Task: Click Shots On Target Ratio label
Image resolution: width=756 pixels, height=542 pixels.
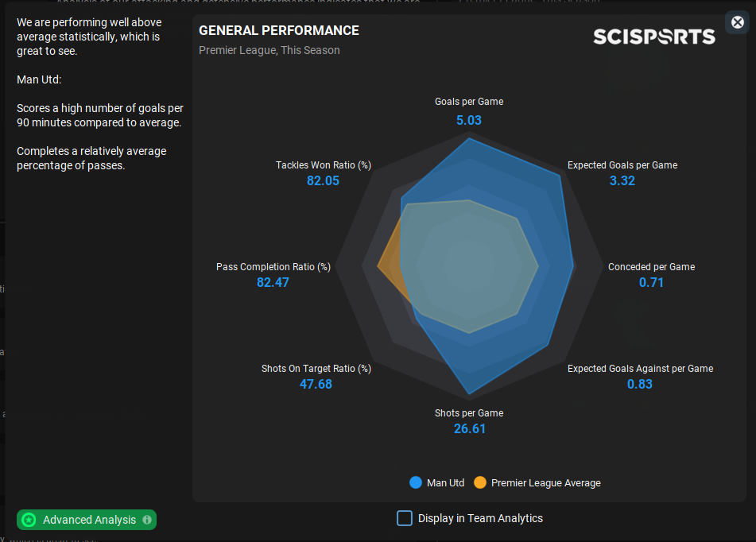Action: tap(316, 369)
